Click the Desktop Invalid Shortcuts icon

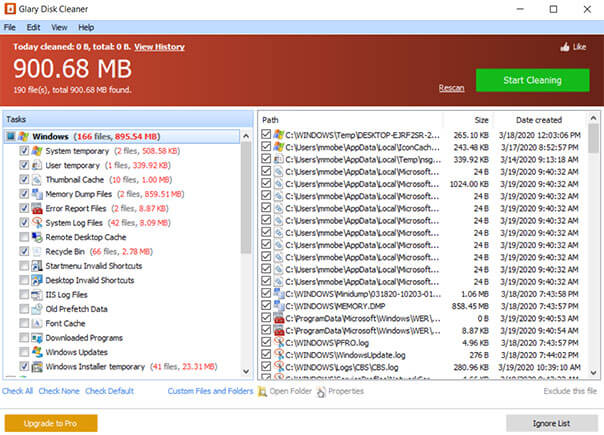coord(37,280)
